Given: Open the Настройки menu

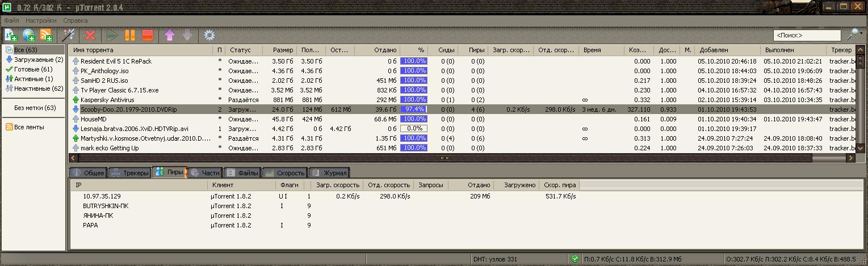Looking at the screenshot, I should point(41,20).
